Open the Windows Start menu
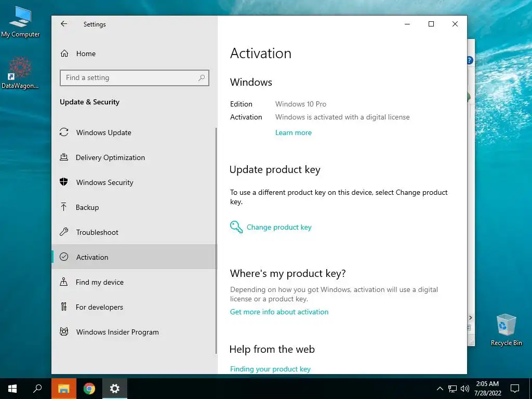532x399 pixels. 12,389
